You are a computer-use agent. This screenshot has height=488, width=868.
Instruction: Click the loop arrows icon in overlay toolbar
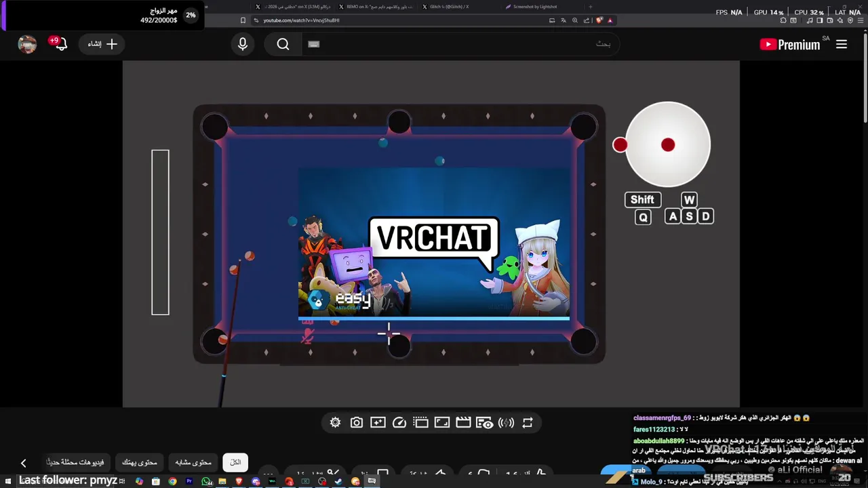[528, 422]
